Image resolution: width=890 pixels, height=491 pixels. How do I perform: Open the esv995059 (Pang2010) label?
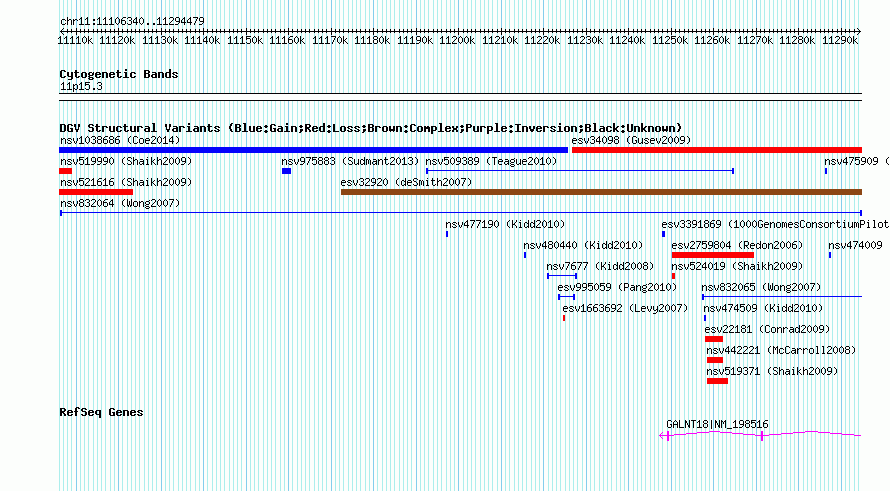click(617, 287)
